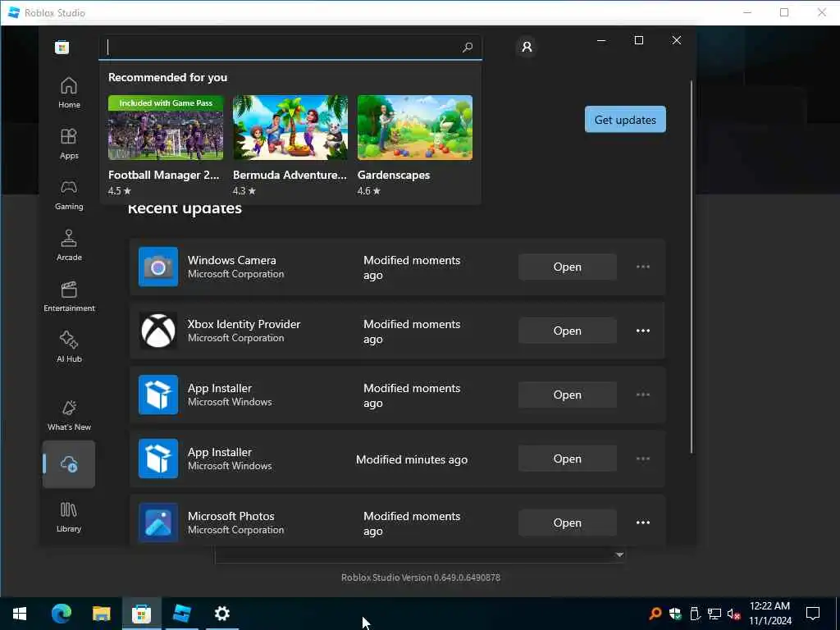Viewport: 840px width, 630px height.
Task: Open Windows Start menu
Action: (20, 614)
